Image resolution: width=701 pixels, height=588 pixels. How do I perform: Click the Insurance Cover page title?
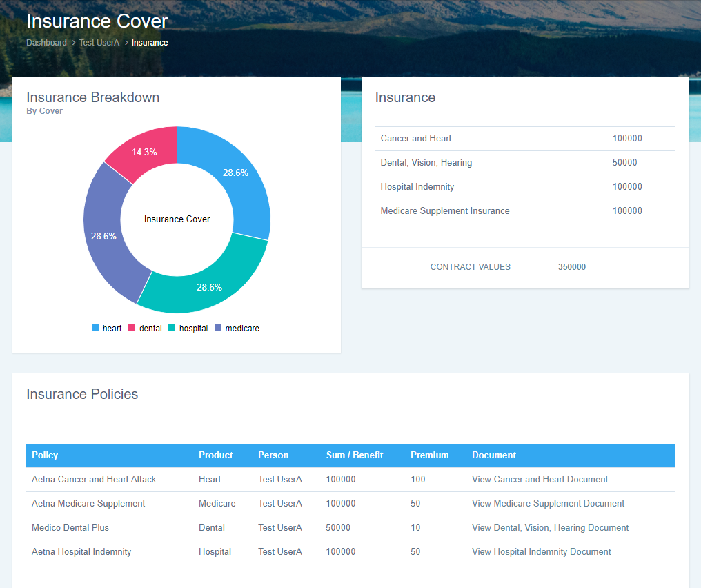pos(97,21)
